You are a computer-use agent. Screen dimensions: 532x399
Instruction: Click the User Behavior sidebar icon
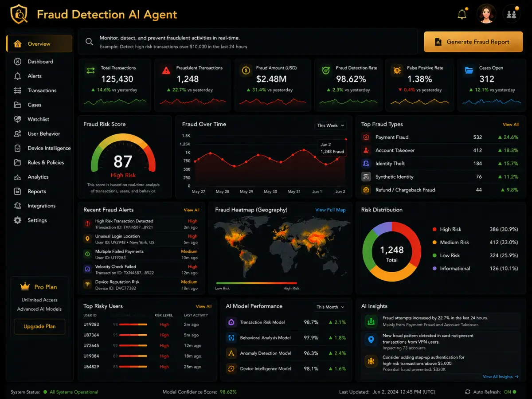[x=18, y=133]
